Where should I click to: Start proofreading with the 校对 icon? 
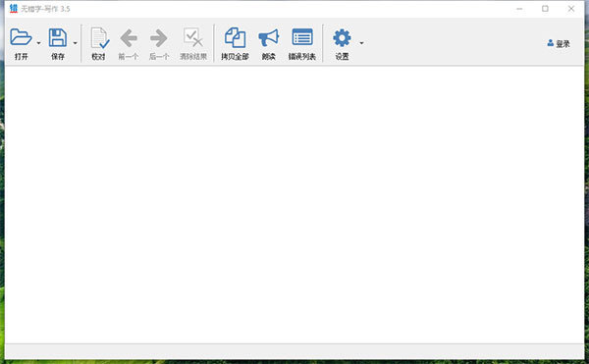[x=99, y=38]
